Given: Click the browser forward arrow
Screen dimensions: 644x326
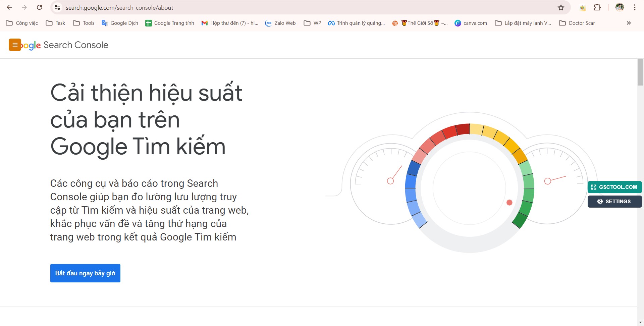Looking at the screenshot, I should pos(24,7).
